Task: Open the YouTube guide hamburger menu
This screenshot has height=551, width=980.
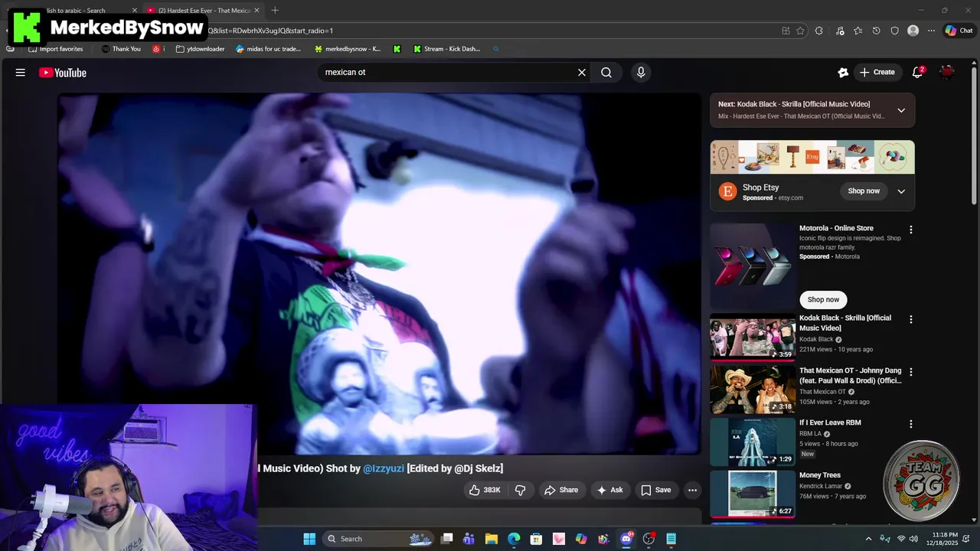Action: [21, 73]
